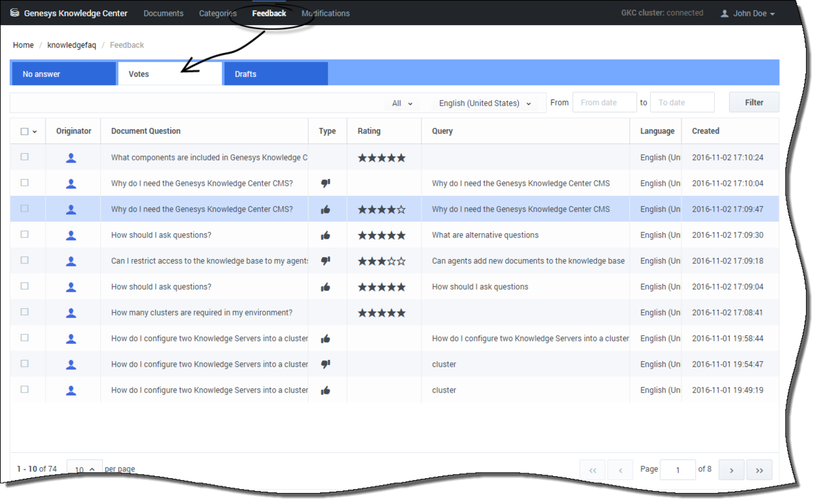Viewport: 817px width, 504px height.
Task: Check the row created 2016-11-02 17:10:24
Action: [25, 157]
